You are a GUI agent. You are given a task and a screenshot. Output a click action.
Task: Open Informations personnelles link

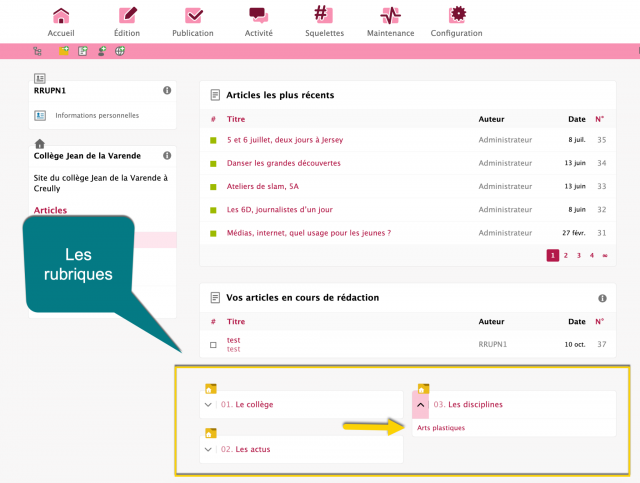[97, 116]
